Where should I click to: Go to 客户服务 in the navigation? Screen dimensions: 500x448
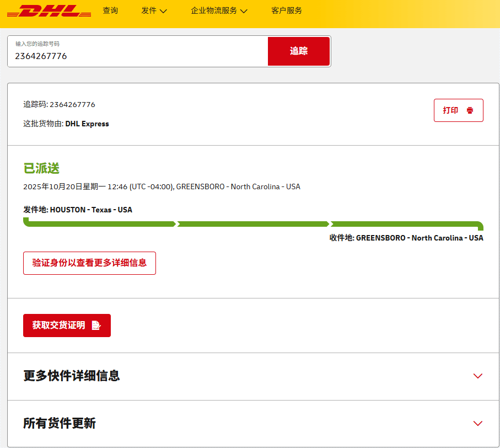(287, 10)
